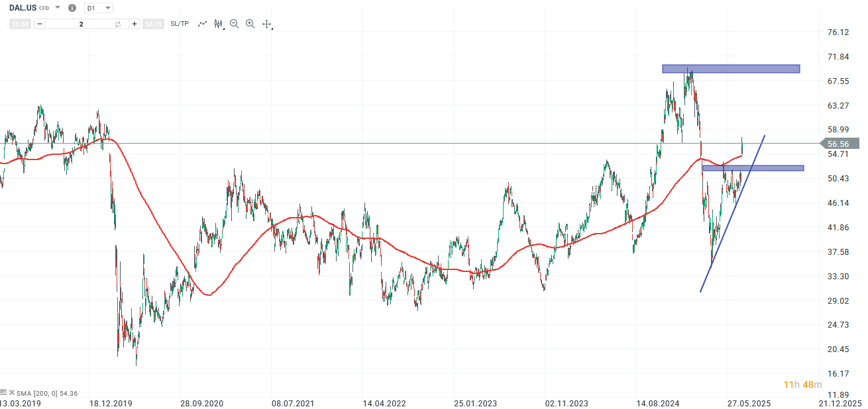Open the candlestick chart type menu
Viewport: 868px width, 409px height.
pyautogui.click(x=219, y=24)
